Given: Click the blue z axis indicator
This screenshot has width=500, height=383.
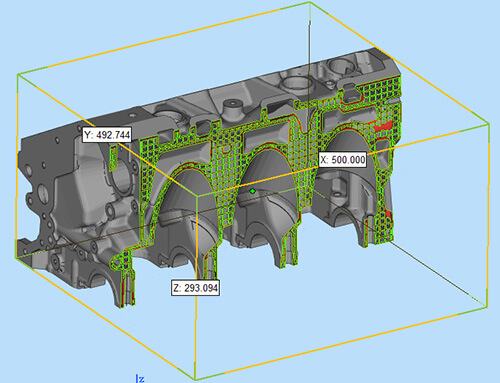Looking at the screenshot, I should [x=140, y=379].
